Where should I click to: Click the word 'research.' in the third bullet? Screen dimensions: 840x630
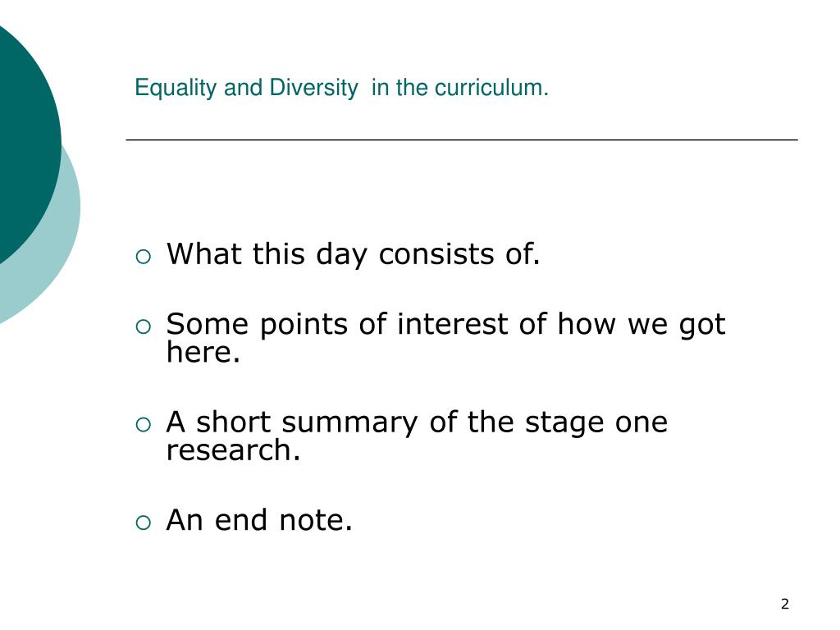(x=233, y=450)
